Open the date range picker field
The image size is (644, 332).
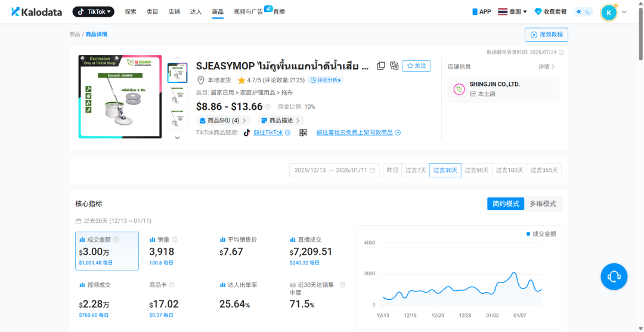click(335, 170)
